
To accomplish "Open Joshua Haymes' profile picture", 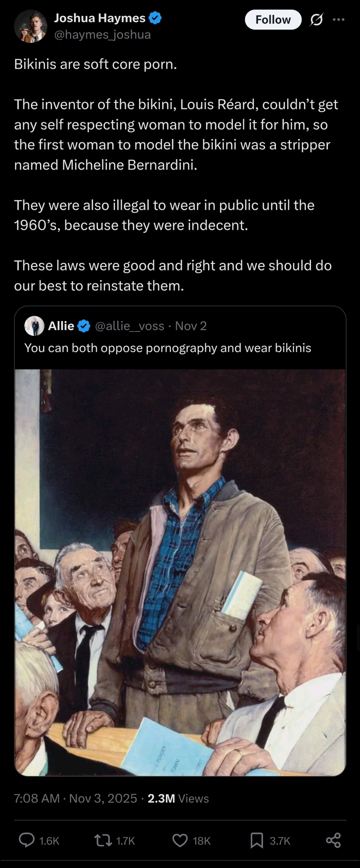I will pos(31,26).
